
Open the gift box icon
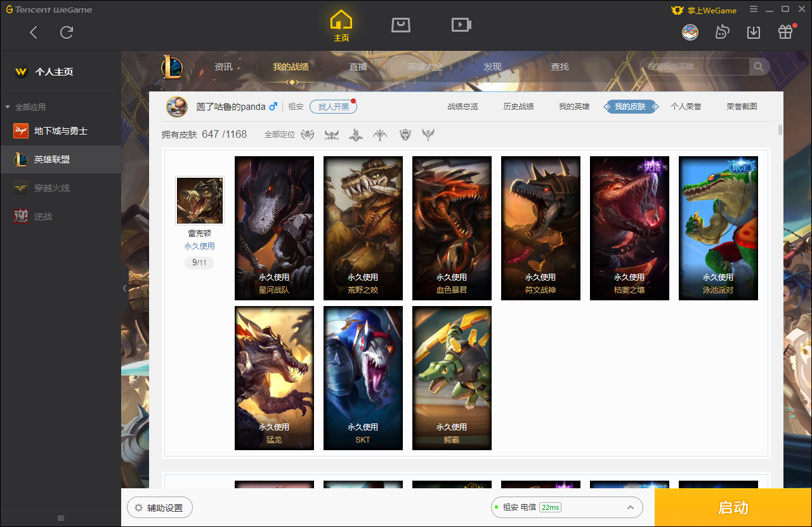click(785, 32)
